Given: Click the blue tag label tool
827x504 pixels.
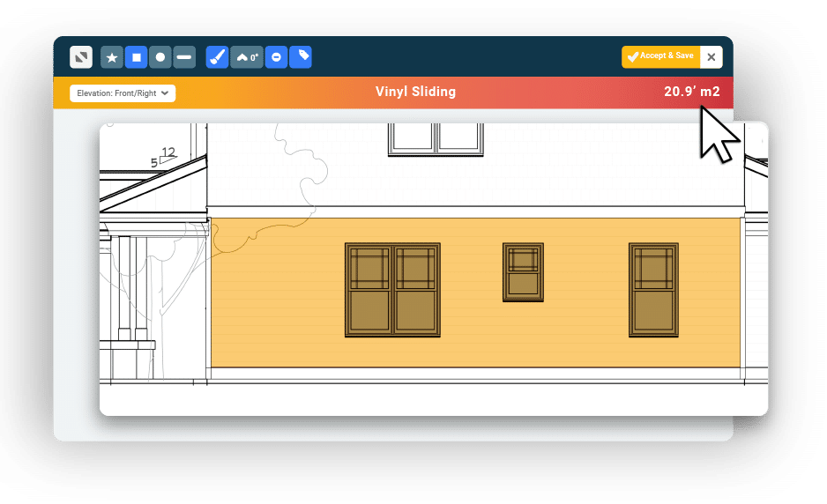Looking at the screenshot, I should point(301,57).
